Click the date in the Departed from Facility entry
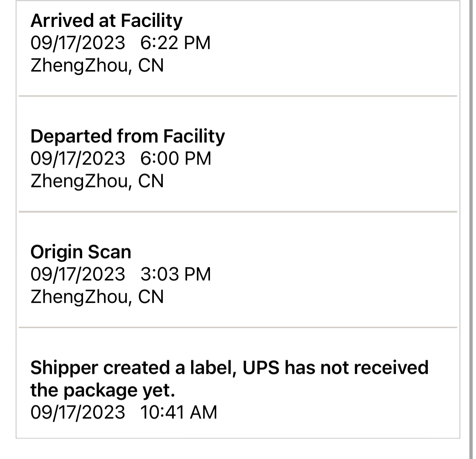The image size is (476, 459). click(x=78, y=159)
